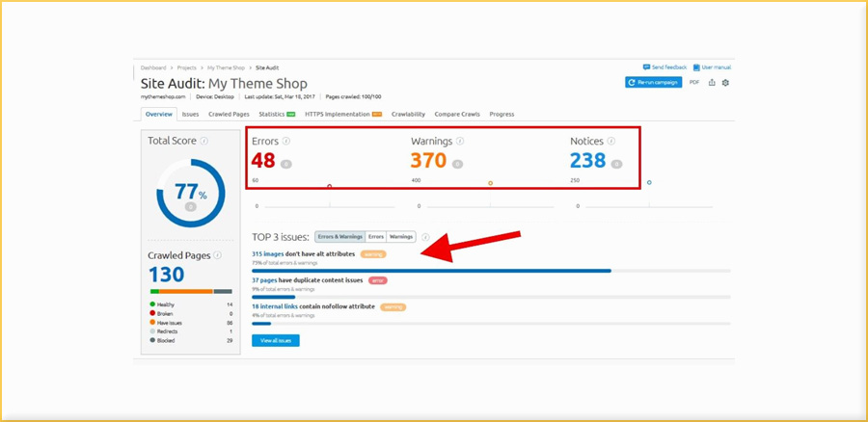Open the Compare Crawls tab
Image resolution: width=868 pixels, height=422 pixels.
(457, 114)
